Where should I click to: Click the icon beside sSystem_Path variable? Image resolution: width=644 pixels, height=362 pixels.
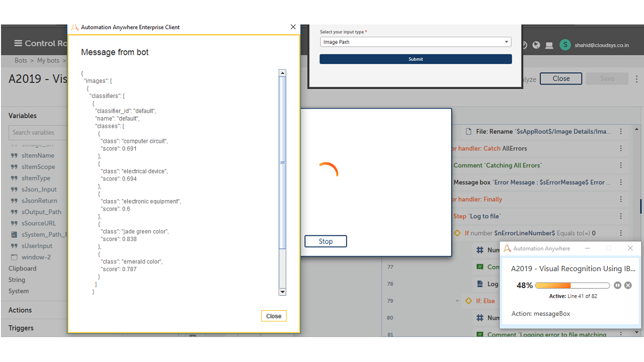point(14,235)
